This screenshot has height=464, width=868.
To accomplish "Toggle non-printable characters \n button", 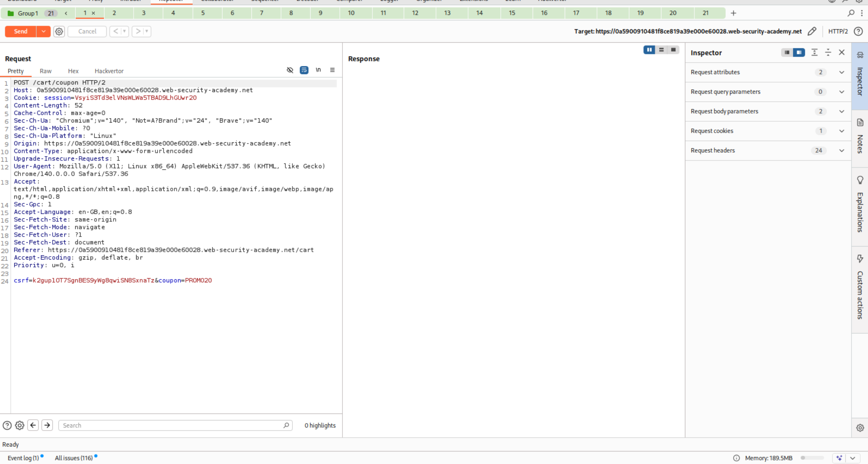I will 318,70.
